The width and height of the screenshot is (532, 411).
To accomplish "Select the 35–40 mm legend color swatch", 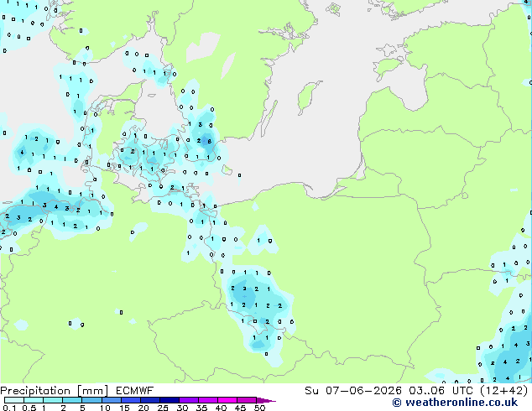I will pyautogui.click(x=208, y=400).
